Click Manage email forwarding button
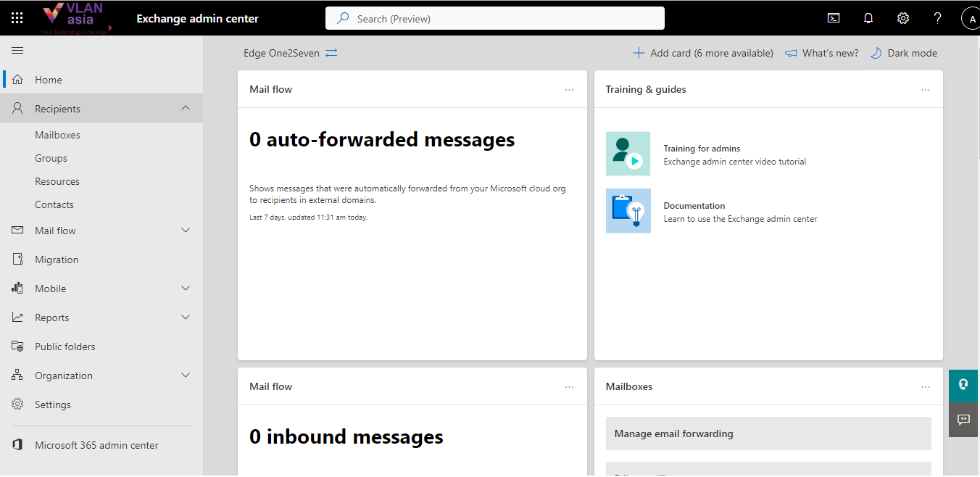980x477 pixels. (768, 434)
